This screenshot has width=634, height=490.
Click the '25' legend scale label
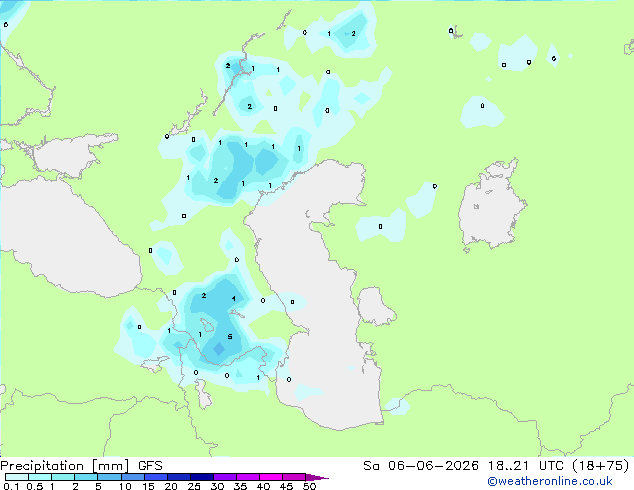tap(194, 486)
